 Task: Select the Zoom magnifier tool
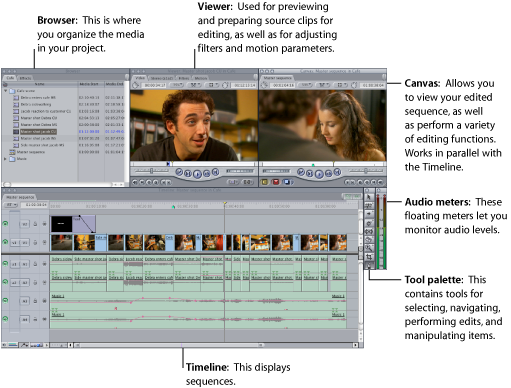[369, 248]
